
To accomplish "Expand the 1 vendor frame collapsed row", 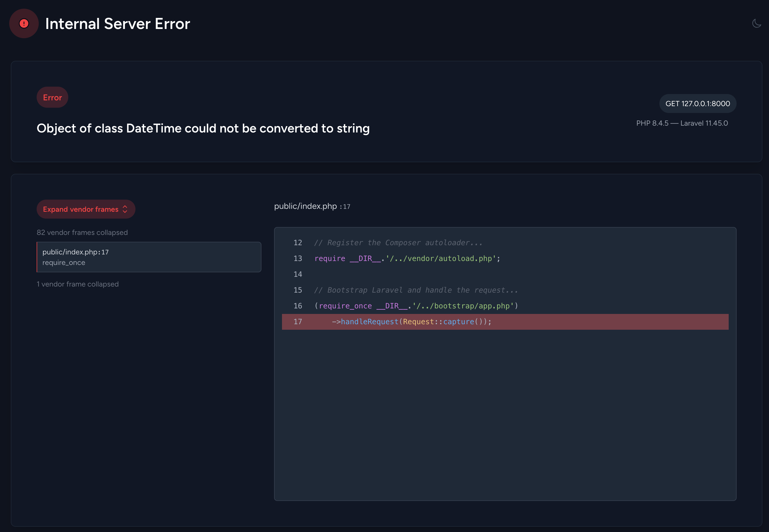I will tap(77, 284).
